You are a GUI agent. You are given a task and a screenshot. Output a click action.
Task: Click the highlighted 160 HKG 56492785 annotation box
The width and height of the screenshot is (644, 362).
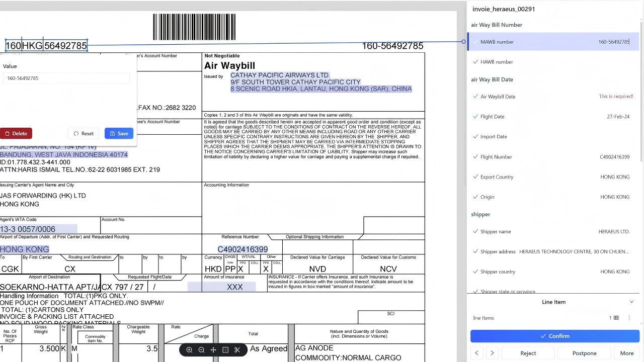[46, 46]
